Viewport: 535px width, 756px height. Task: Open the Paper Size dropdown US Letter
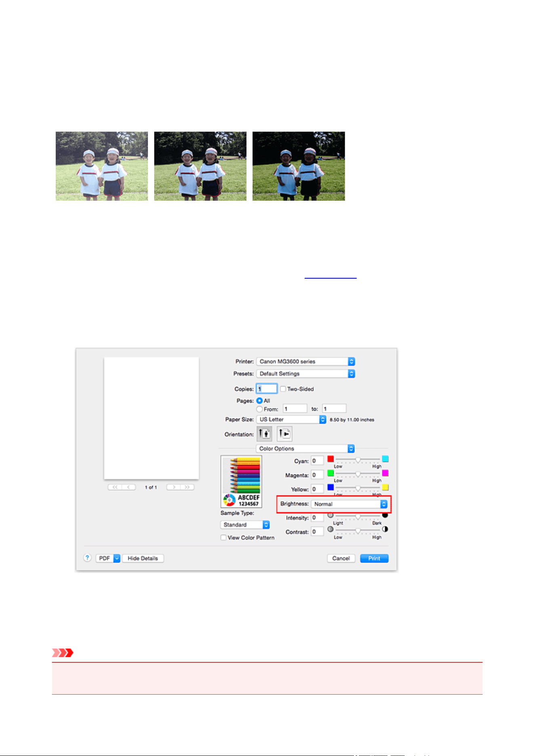[291, 420]
